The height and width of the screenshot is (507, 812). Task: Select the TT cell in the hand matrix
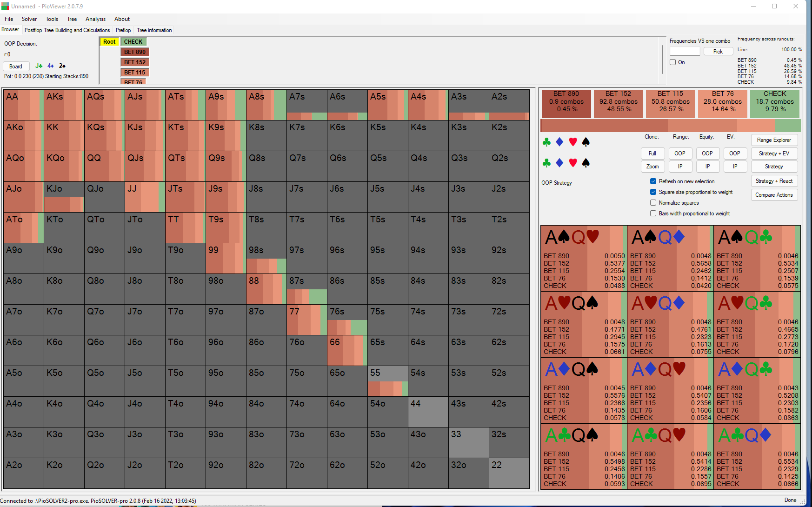pyautogui.click(x=185, y=228)
